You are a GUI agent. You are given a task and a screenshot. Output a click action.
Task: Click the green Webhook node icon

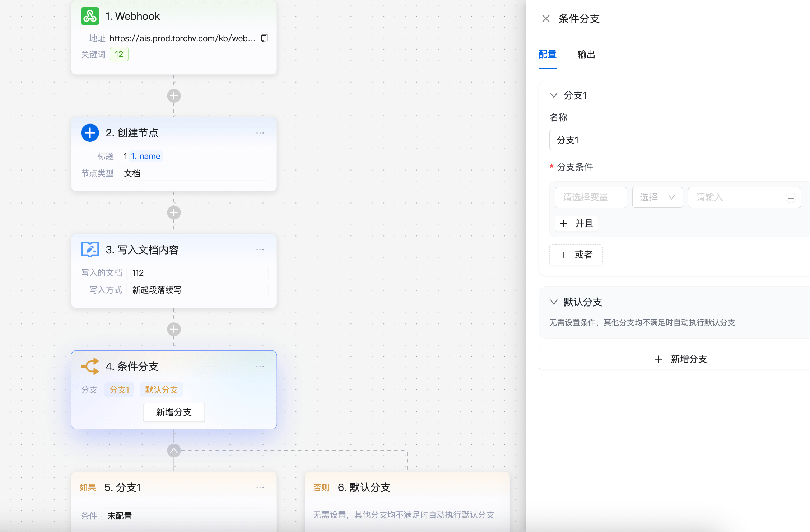tap(90, 16)
